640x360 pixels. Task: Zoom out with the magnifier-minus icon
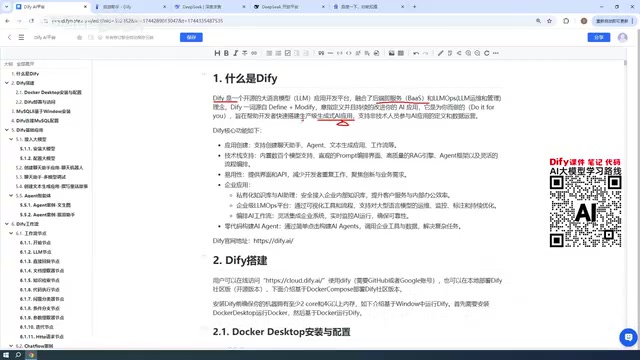coord(477,53)
